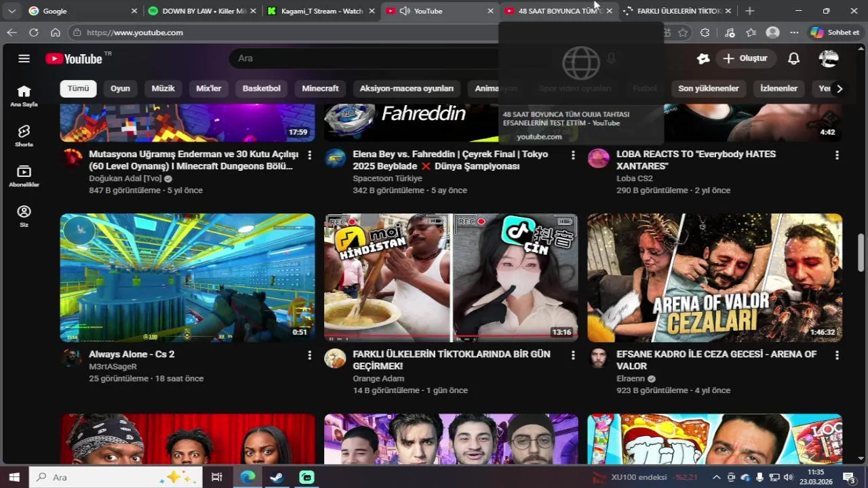The image size is (868, 488).
Task: Open the Windows notification center
Action: tap(850, 477)
